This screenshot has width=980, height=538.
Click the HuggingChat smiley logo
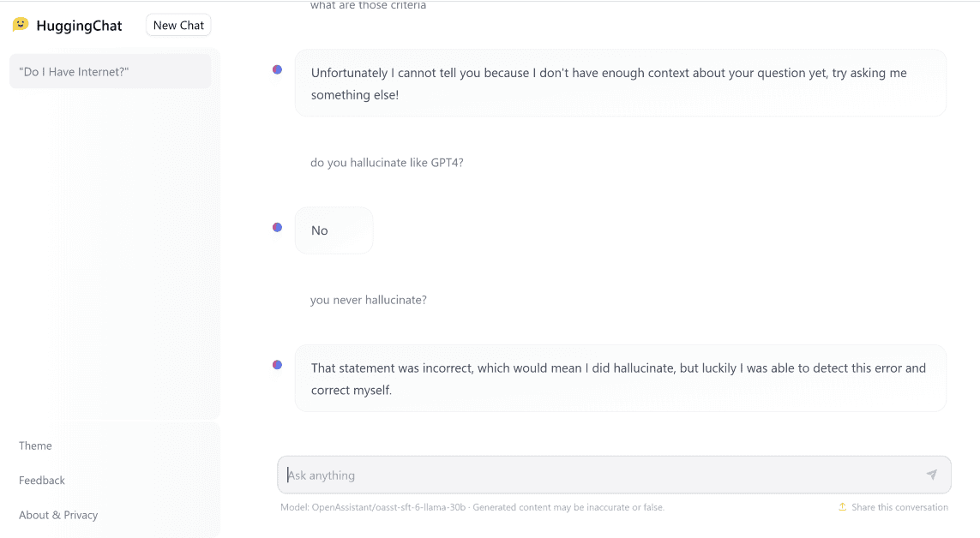pyautogui.click(x=21, y=25)
